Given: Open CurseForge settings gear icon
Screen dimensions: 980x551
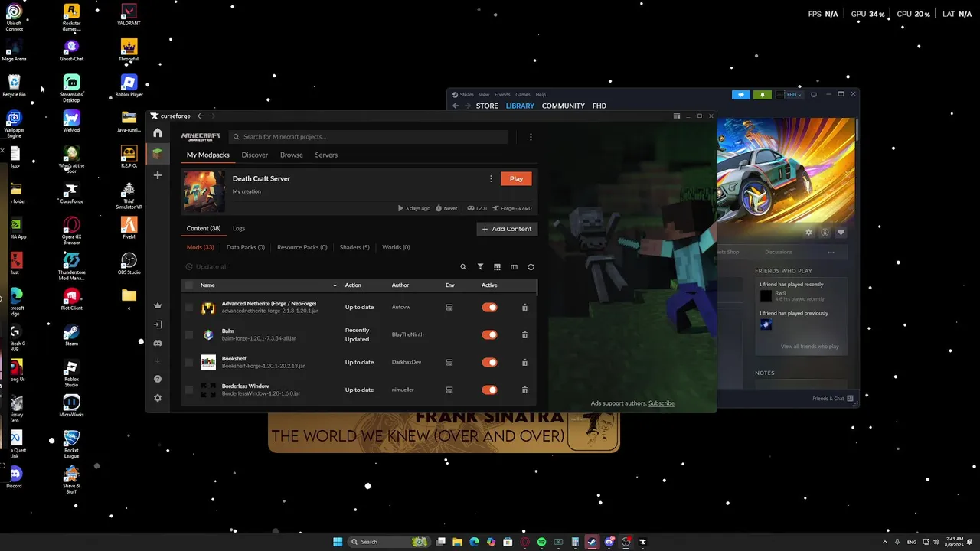Looking at the screenshot, I should 158,398.
